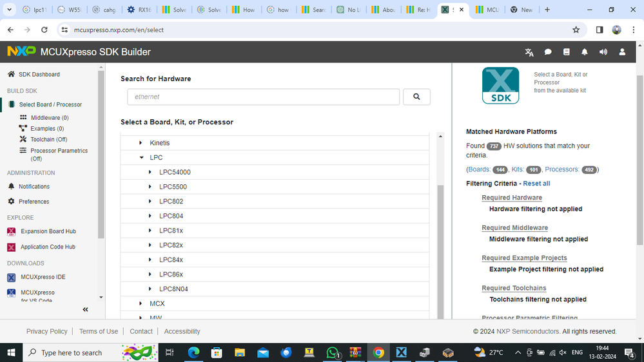Open Required Example Projects filter
The height and width of the screenshot is (362, 644).
(x=524, y=258)
